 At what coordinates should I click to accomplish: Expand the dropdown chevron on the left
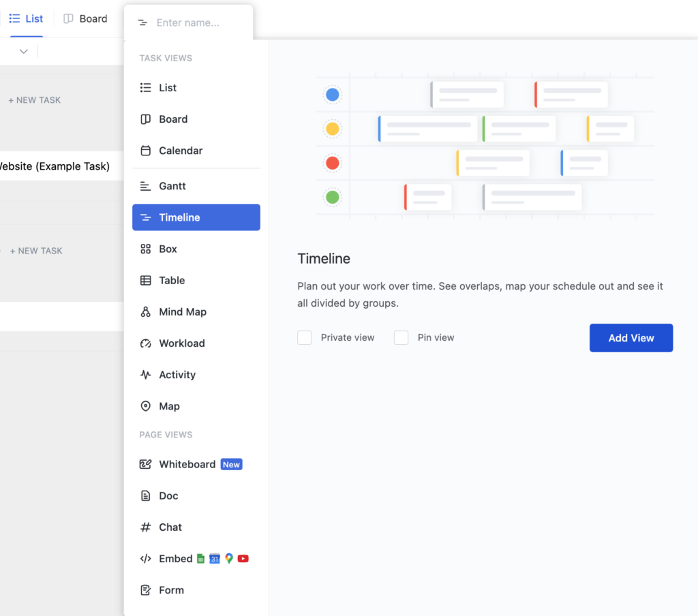point(23,51)
